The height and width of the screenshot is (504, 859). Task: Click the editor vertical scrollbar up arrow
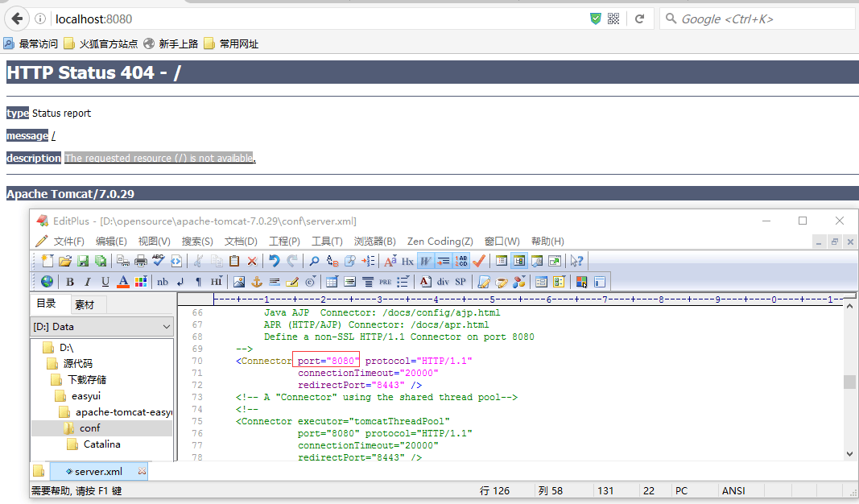click(x=849, y=306)
